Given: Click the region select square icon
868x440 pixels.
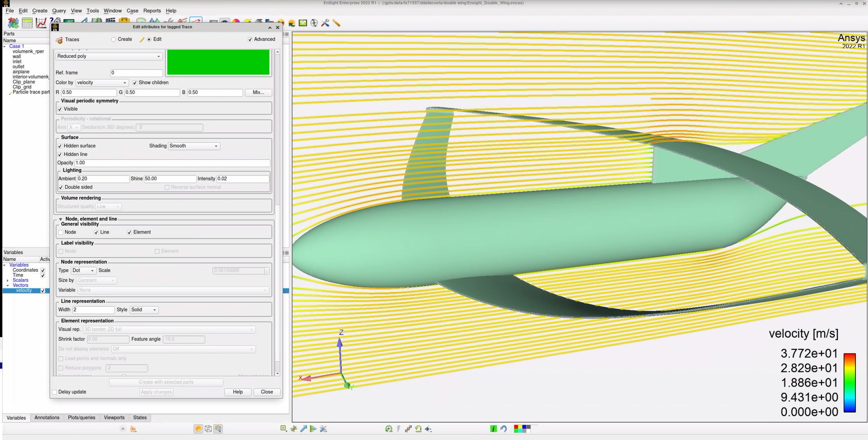Looking at the screenshot, I should [x=284, y=429].
